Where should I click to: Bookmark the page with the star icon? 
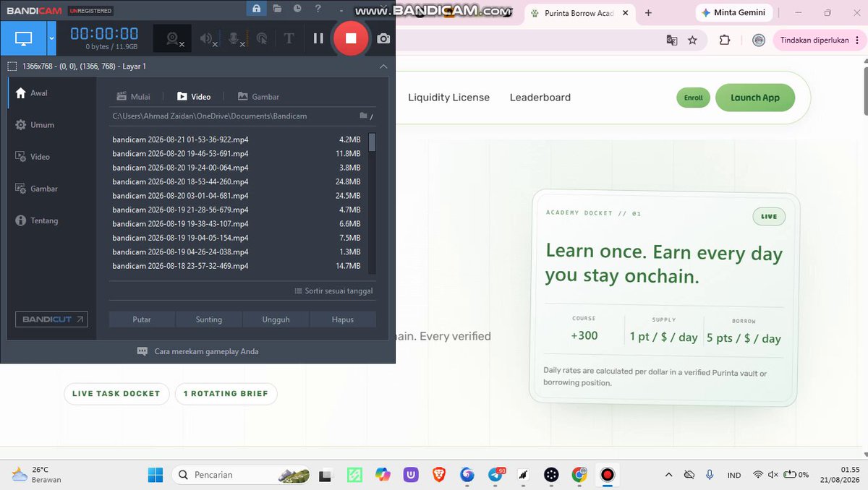coord(692,40)
